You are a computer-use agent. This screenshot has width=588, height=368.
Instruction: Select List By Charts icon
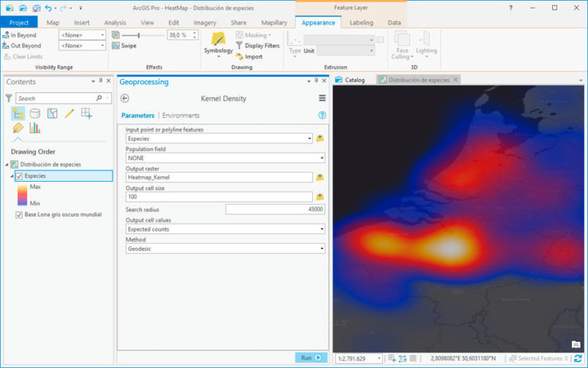pyautogui.click(x=35, y=128)
